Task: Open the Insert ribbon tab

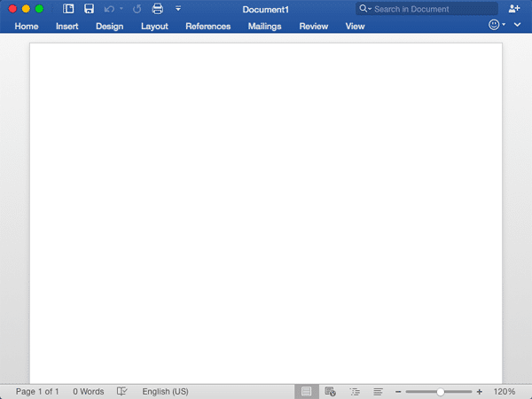Action: pyautogui.click(x=67, y=27)
